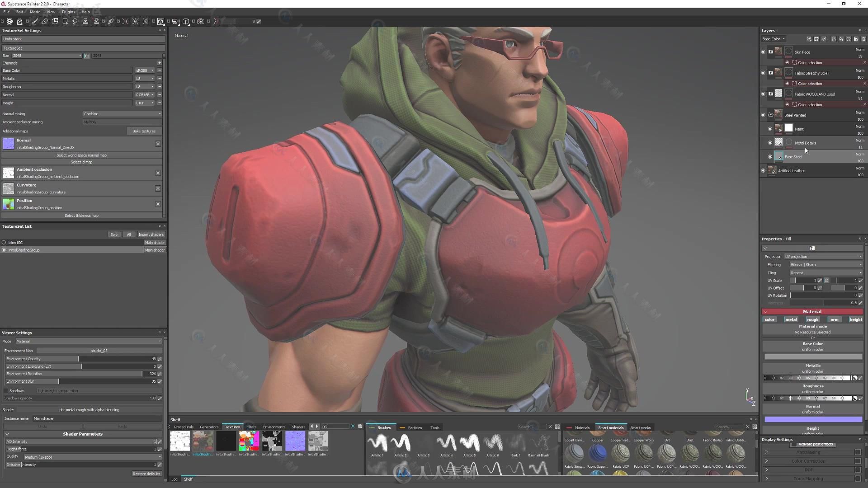Image resolution: width=868 pixels, height=488 pixels.
Task: Select the blinn1SG texture set radio
Action: [4, 243]
